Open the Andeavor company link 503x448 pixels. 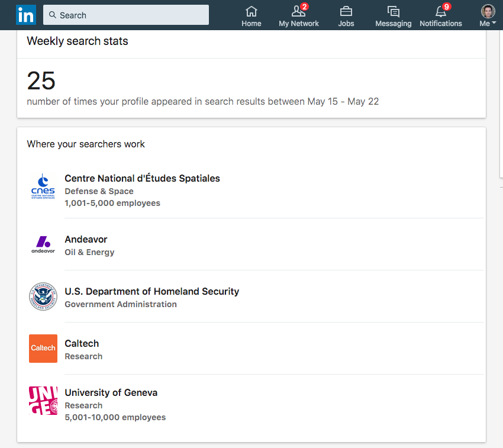(x=86, y=240)
